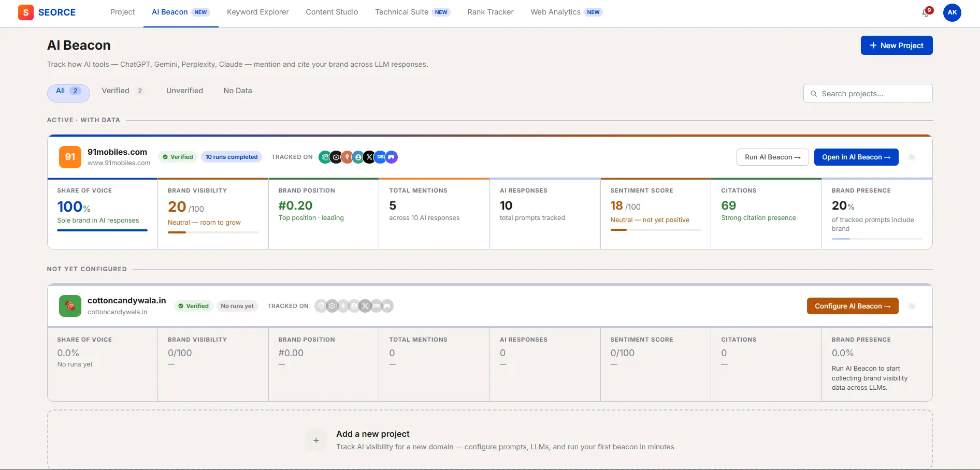Click the Share of Voice progress bar

102,230
